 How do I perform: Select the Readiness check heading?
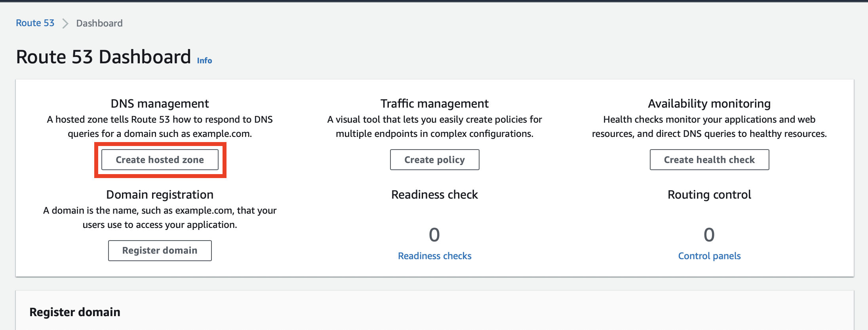pos(435,195)
